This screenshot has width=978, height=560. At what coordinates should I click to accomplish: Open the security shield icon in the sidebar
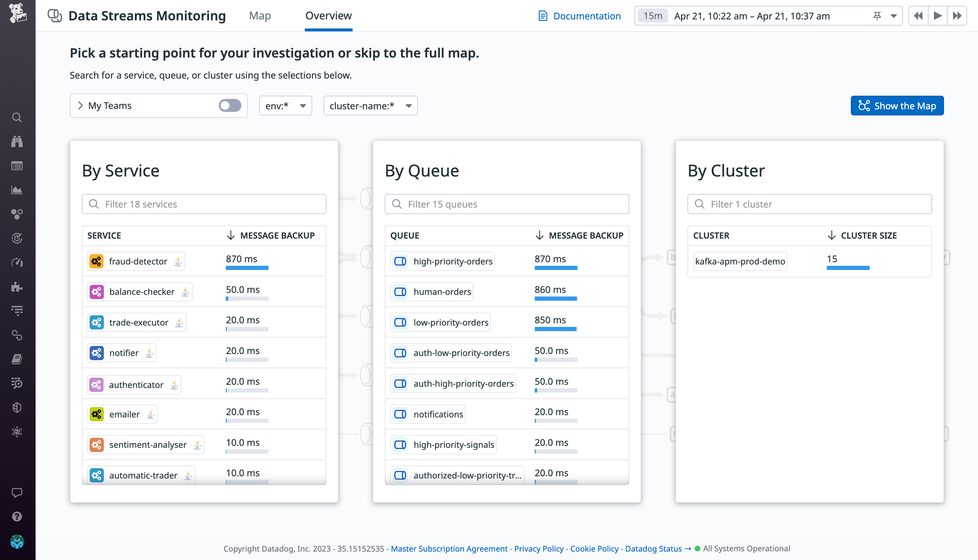tap(17, 408)
